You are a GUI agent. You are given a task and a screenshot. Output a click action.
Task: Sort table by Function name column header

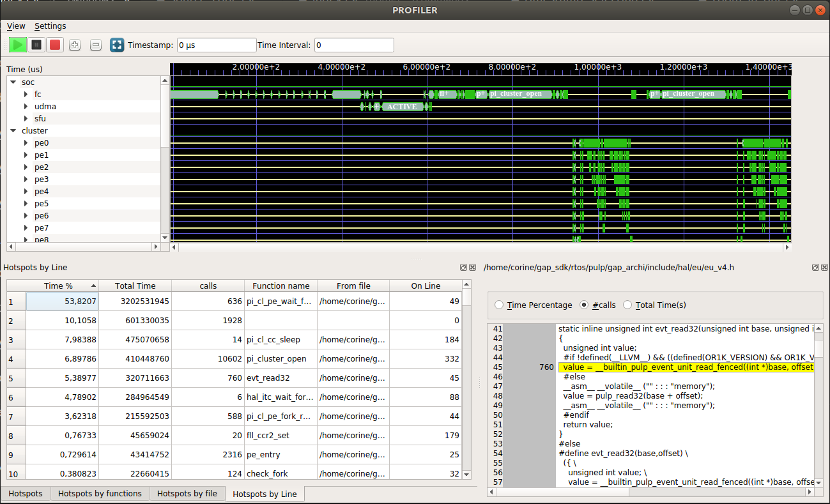pos(281,286)
